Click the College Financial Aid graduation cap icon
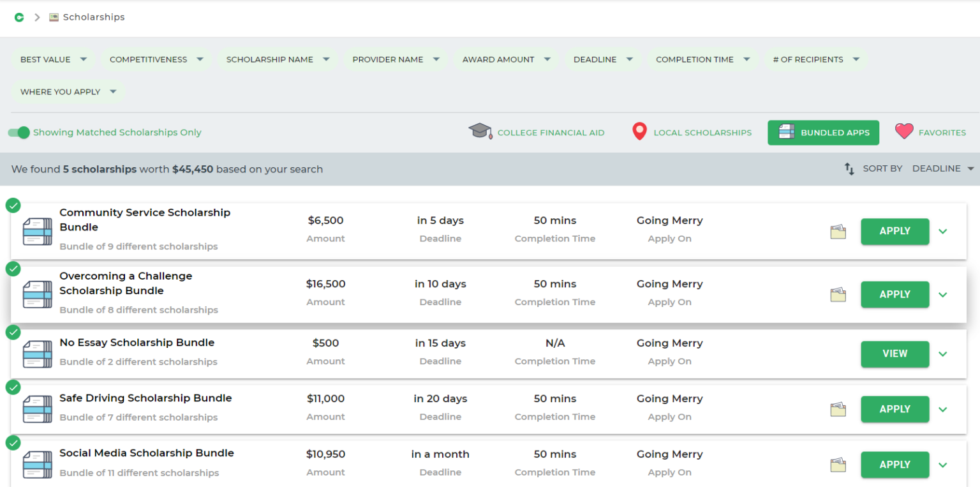The height and width of the screenshot is (487, 980). click(x=480, y=132)
